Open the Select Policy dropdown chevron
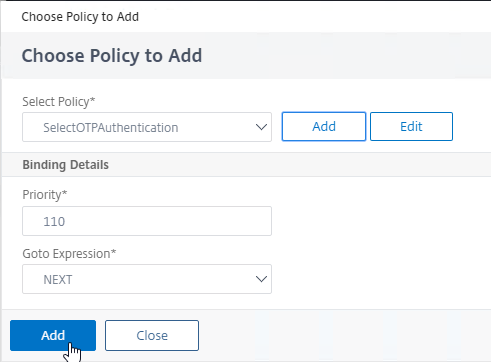The width and height of the screenshot is (491, 362). click(x=261, y=127)
